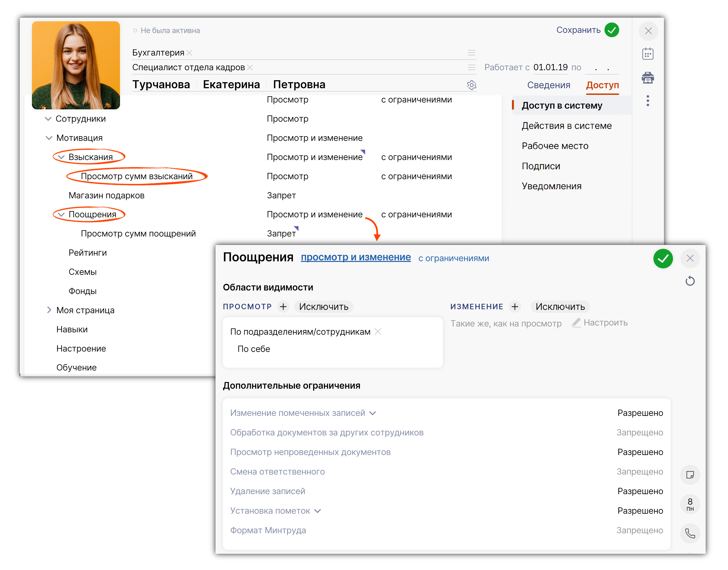Expand Изменение помеченных записей dropdown arrow
This screenshot has height=570, width=728.
(x=373, y=413)
